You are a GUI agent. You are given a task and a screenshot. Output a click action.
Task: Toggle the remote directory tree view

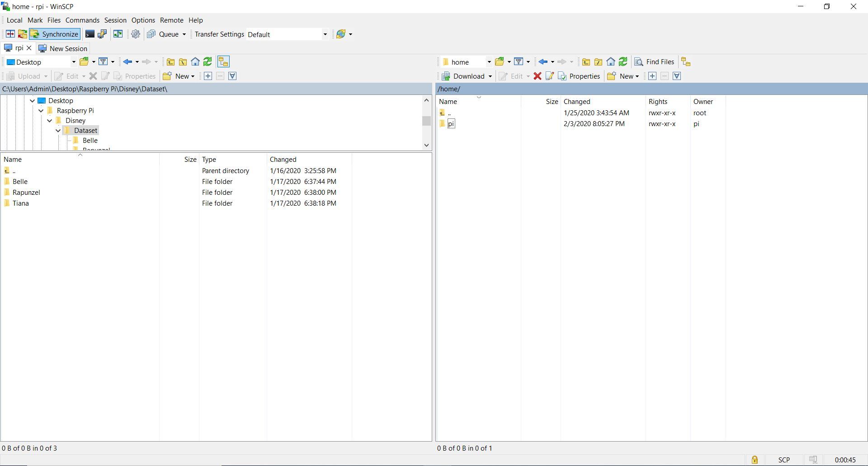(x=686, y=62)
